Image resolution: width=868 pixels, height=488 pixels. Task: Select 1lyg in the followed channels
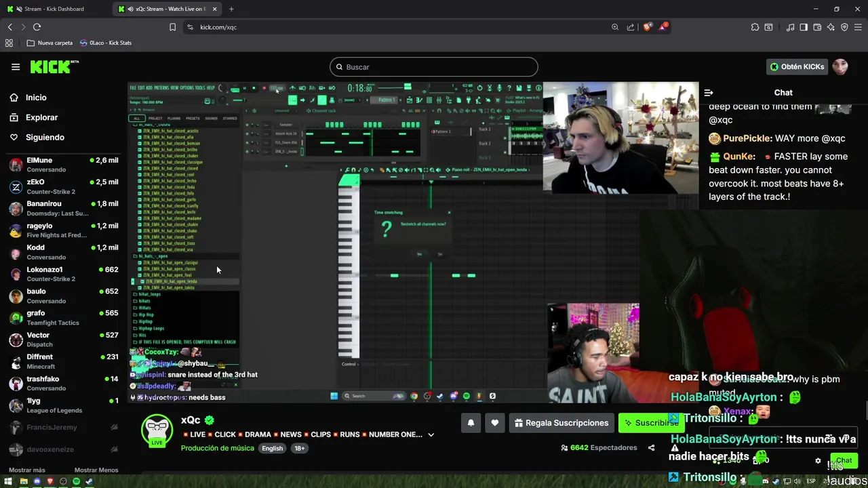pos(63,405)
